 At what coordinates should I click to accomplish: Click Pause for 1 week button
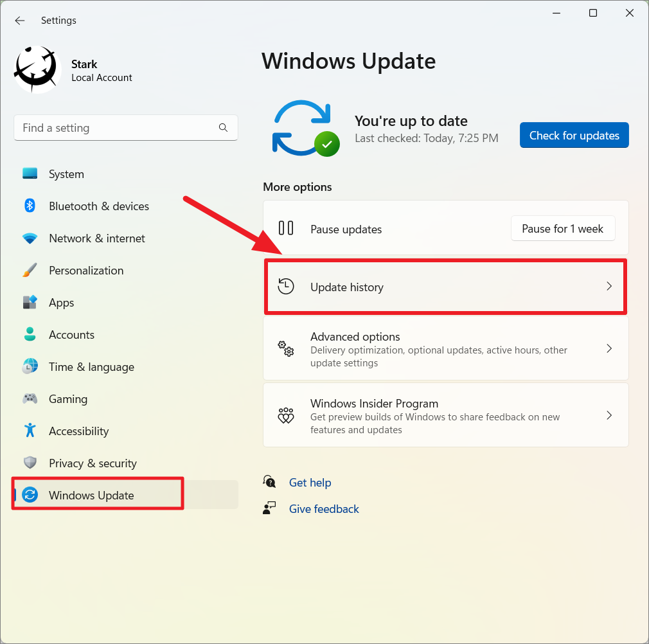click(563, 228)
